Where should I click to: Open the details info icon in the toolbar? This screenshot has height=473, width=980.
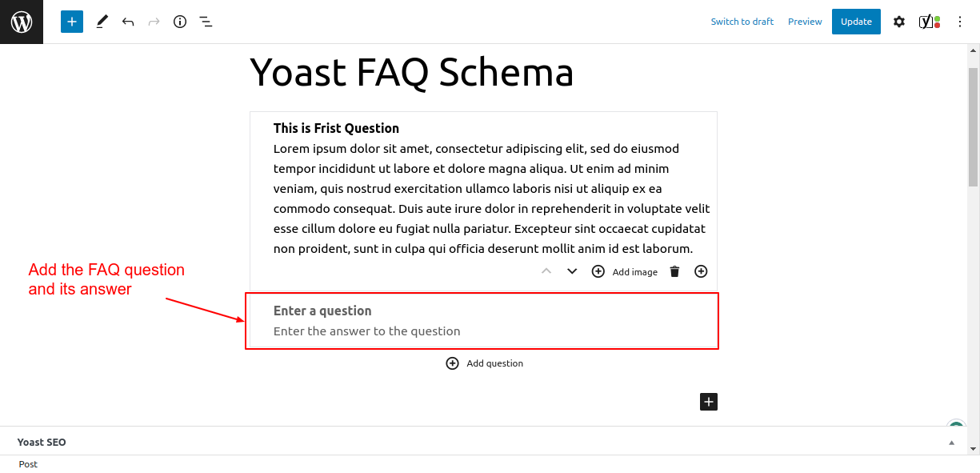pos(179,22)
